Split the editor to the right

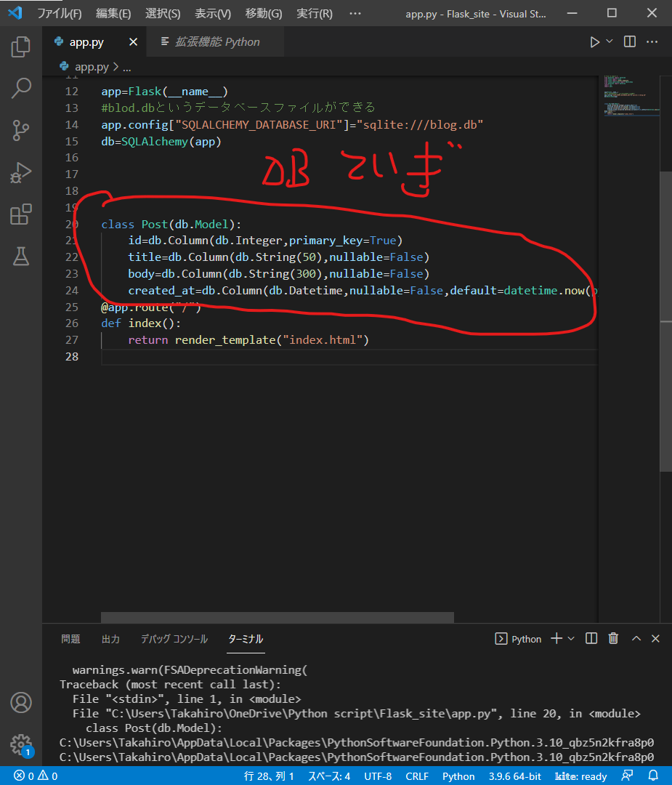click(630, 42)
